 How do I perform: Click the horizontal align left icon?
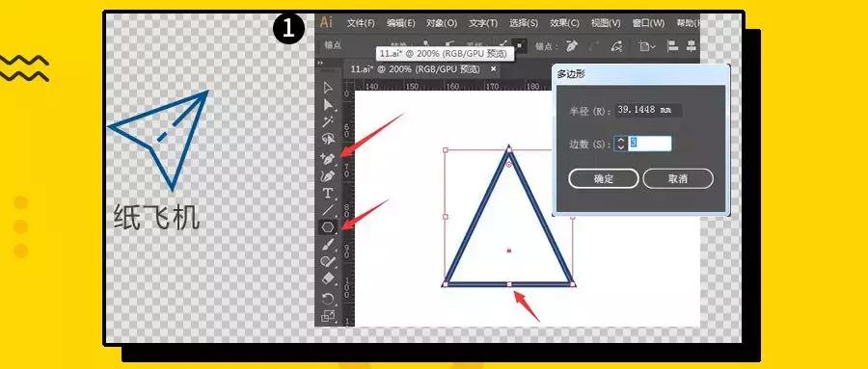[672, 46]
